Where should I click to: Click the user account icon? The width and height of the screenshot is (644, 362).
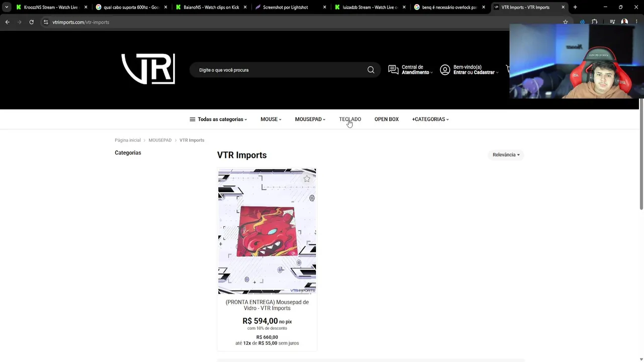[445, 70]
